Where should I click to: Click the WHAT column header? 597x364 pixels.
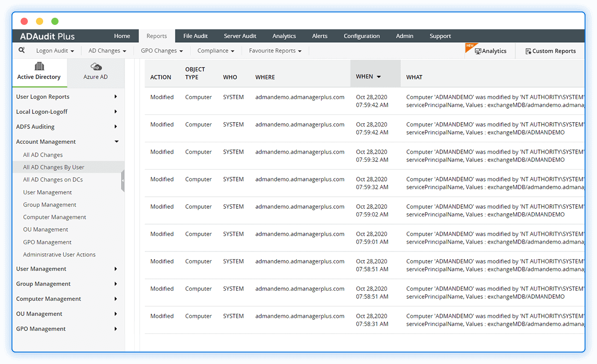[x=414, y=77]
